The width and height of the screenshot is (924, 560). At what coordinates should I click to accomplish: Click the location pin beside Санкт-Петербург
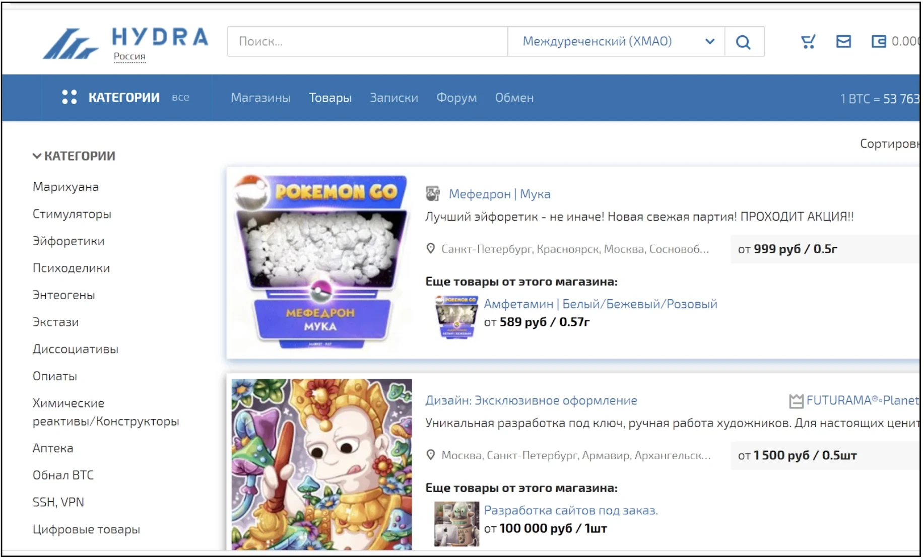(430, 248)
